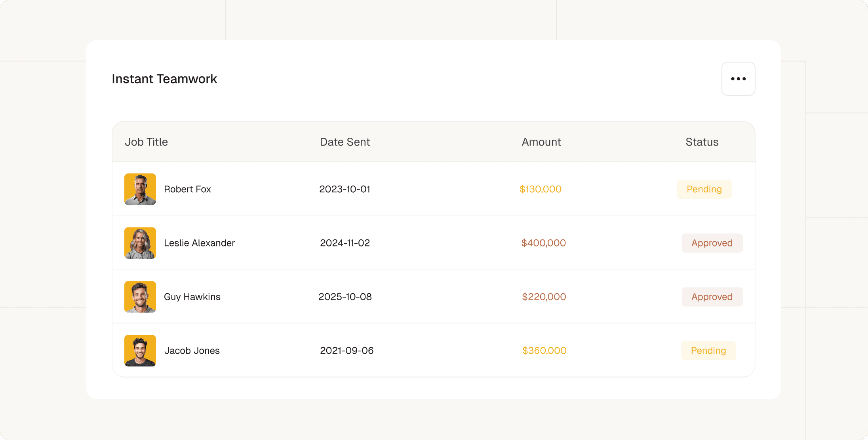This screenshot has width=868, height=440.
Task: Select the Leslie Alexander name text
Action: (x=199, y=243)
